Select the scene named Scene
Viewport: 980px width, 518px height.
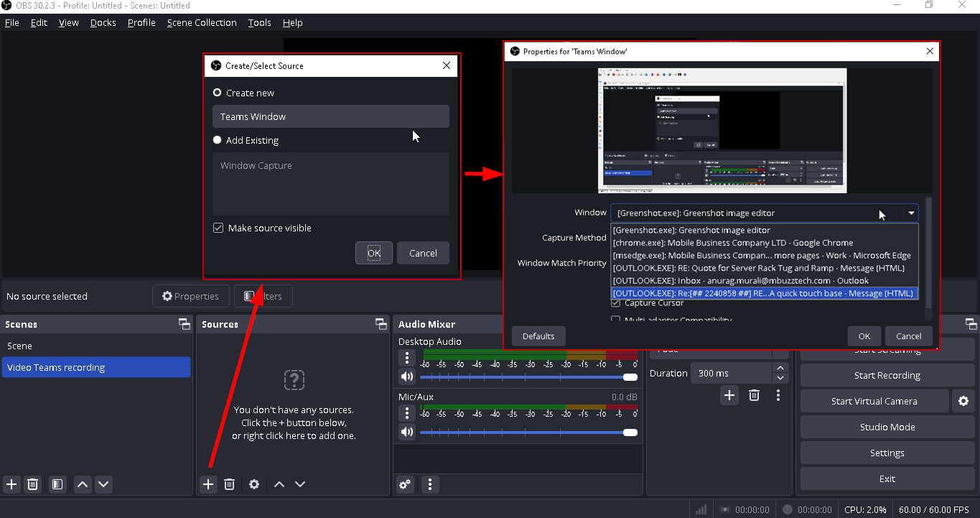[96, 346]
